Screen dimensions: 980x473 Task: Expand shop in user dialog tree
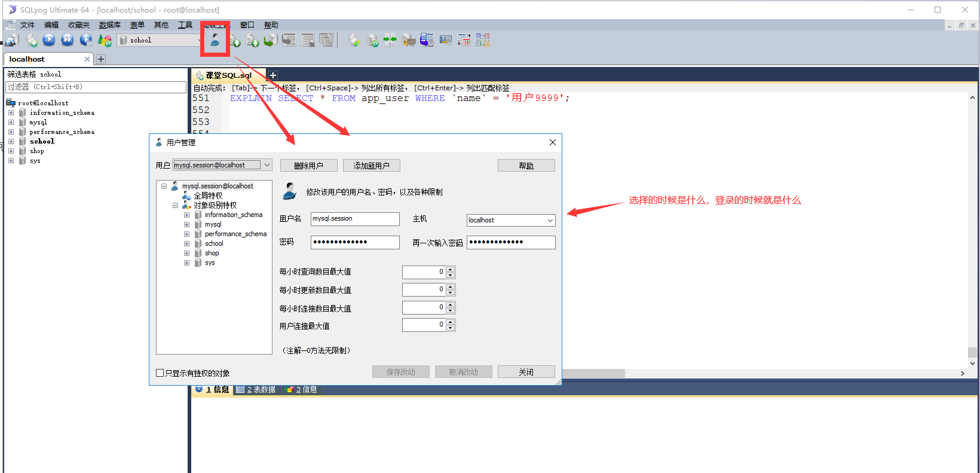186,253
